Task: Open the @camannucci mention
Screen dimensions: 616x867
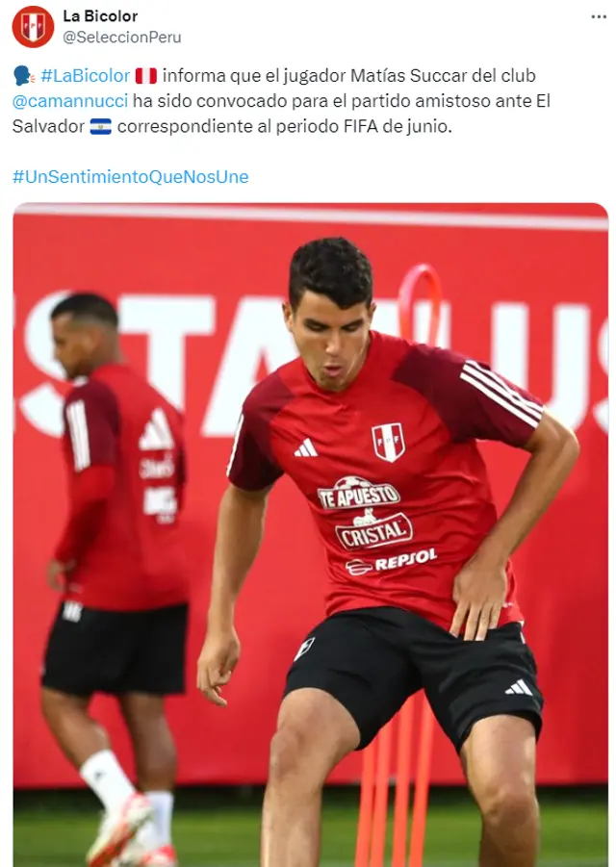Action: tap(69, 101)
